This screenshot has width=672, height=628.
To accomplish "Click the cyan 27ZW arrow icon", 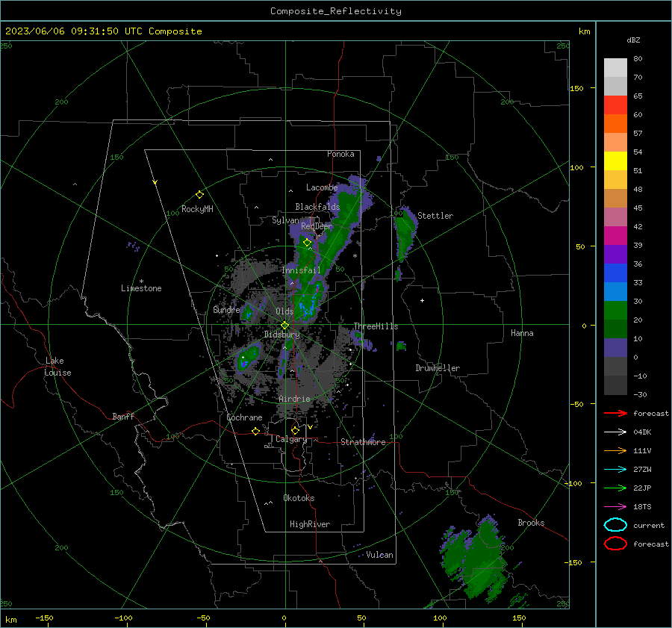I will point(615,470).
